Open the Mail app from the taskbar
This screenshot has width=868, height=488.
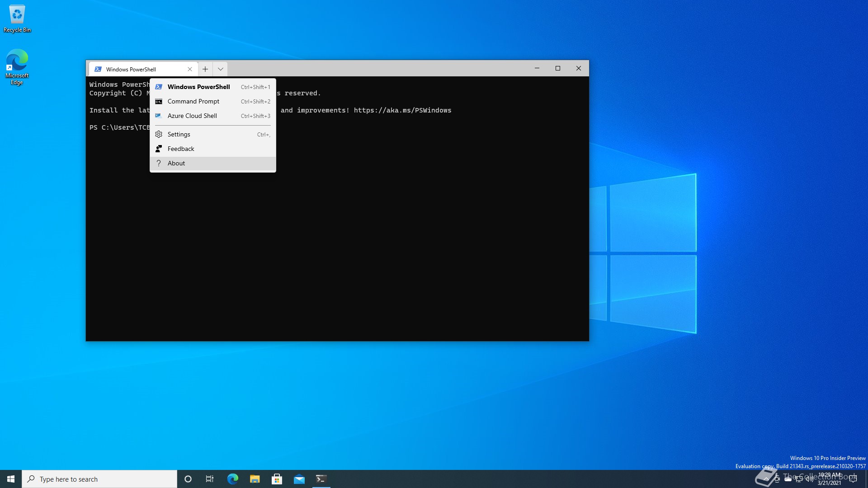299,479
